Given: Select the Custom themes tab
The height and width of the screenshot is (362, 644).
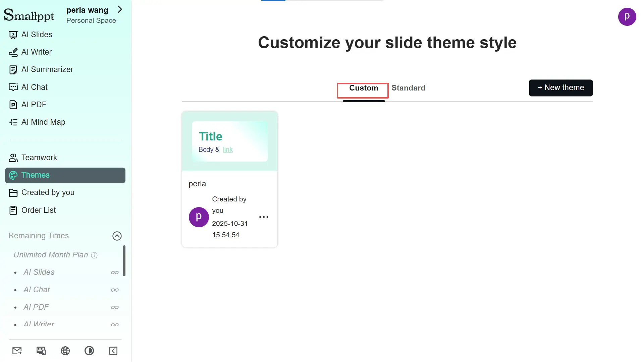Looking at the screenshot, I should click(x=363, y=88).
